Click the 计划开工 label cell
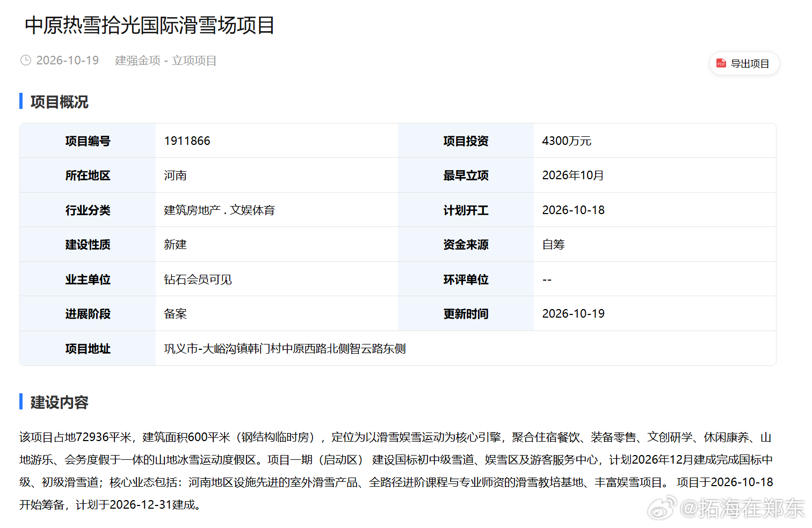 click(x=466, y=210)
